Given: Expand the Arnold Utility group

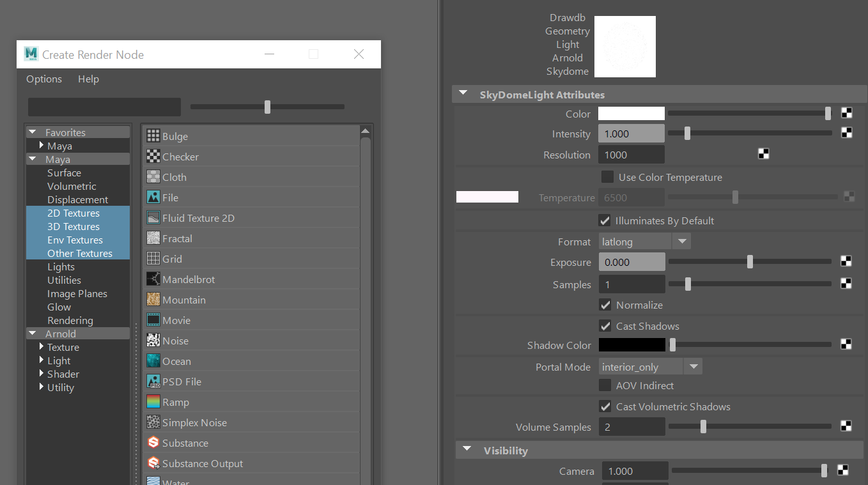Looking at the screenshot, I should tap(42, 387).
